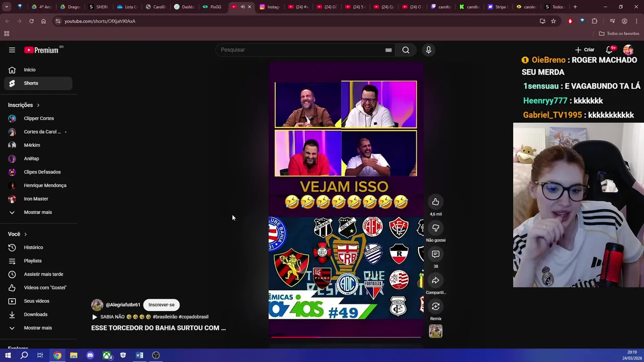This screenshot has height=362, width=644.
Task: Open the Criar create menu
Action: point(585,50)
